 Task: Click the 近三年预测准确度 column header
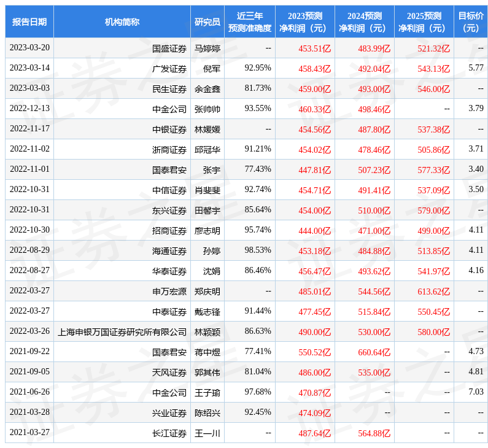tap(250, 21)
